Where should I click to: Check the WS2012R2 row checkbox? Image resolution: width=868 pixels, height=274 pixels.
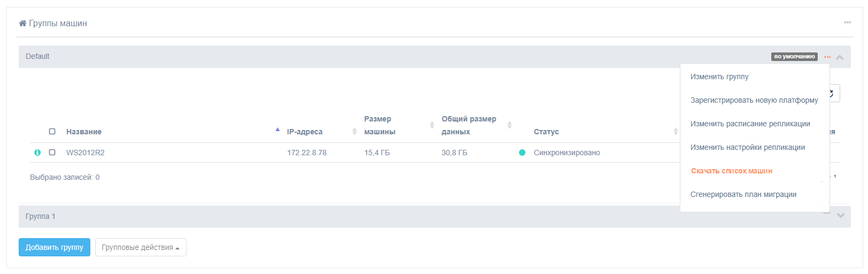click(x=52, y=153)
